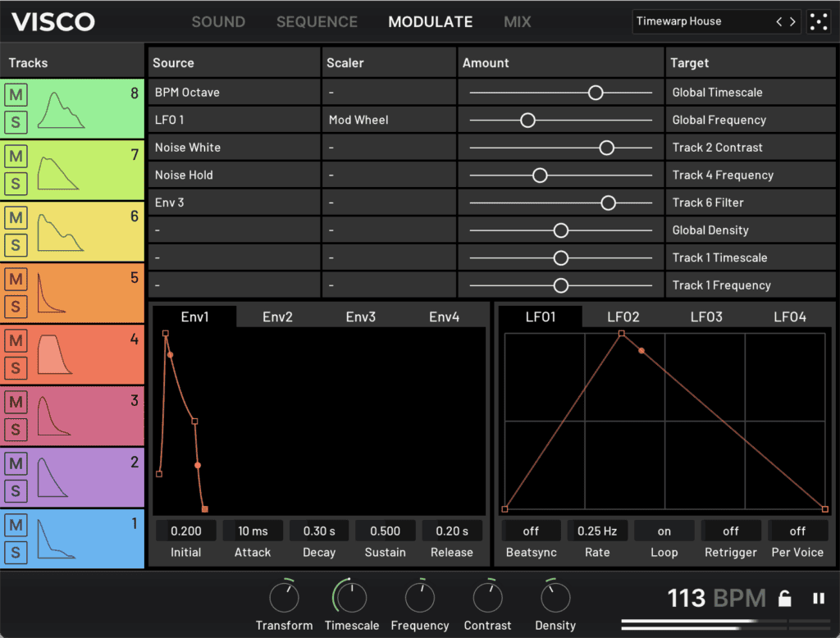Image resolution: width=840 pixels, height=638 pixels.
Task: Click the Timescale knob
Action: coord(351,598)
